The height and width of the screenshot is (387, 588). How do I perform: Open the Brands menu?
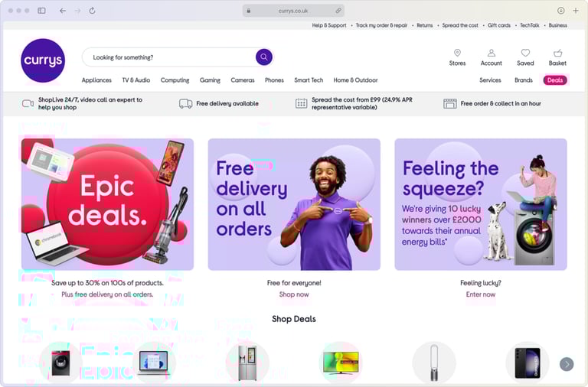(x=524, y=80)
